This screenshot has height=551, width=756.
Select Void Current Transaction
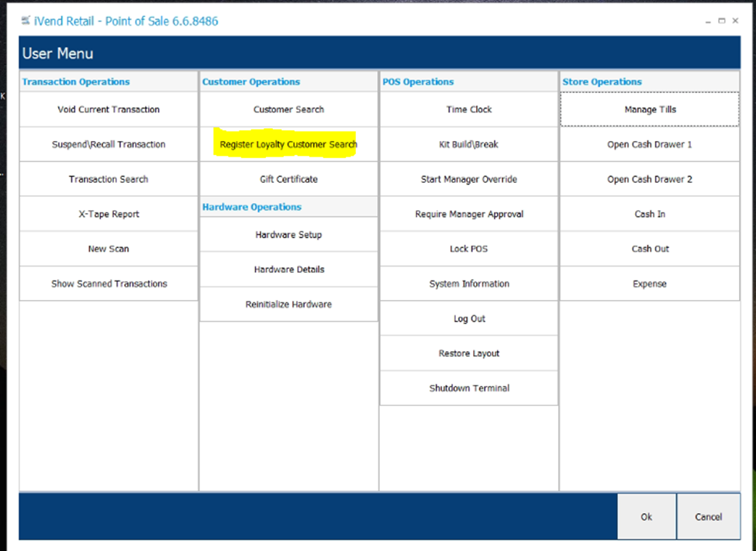109,109
